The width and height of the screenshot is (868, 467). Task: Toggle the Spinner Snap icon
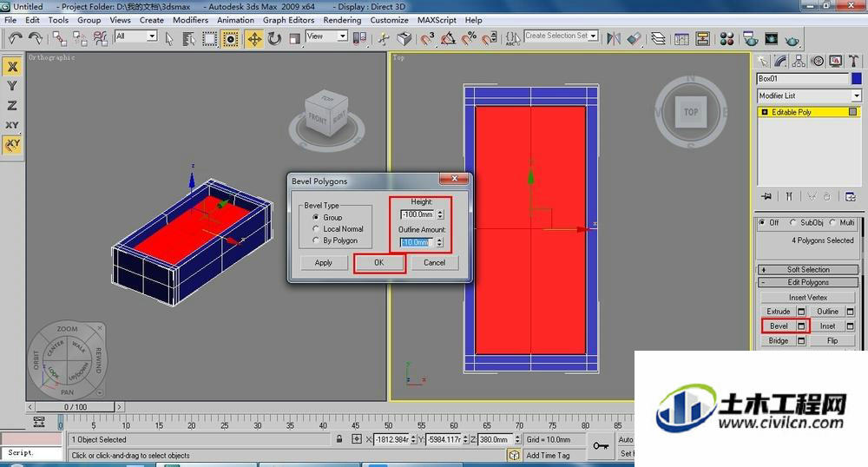(490, 38)
